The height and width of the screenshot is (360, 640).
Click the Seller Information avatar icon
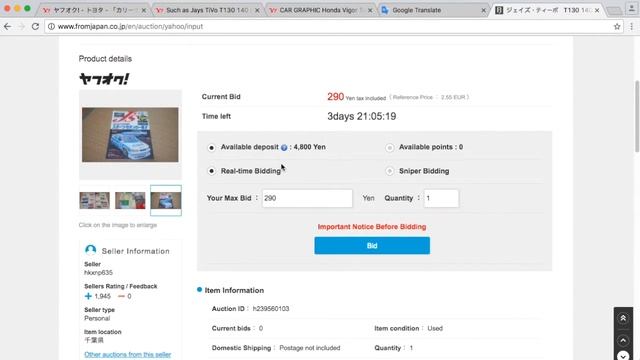[91, 250]
